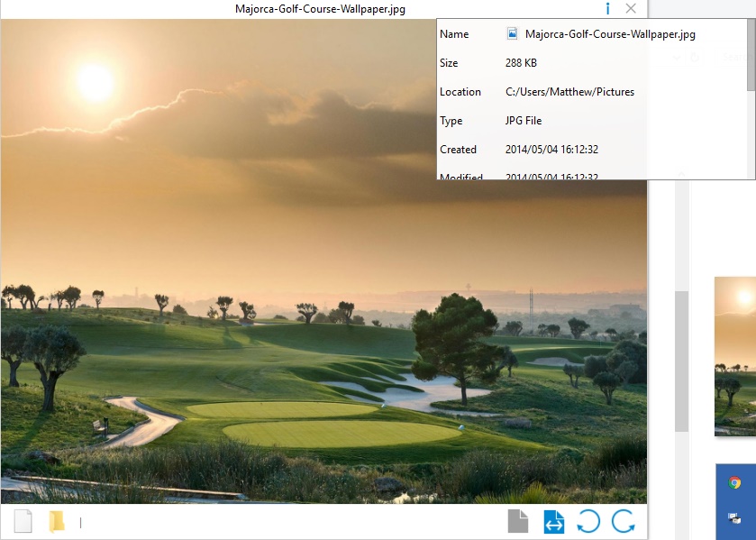Rotate image clockwise
This screenshot has width=756, height=540.
623,522
